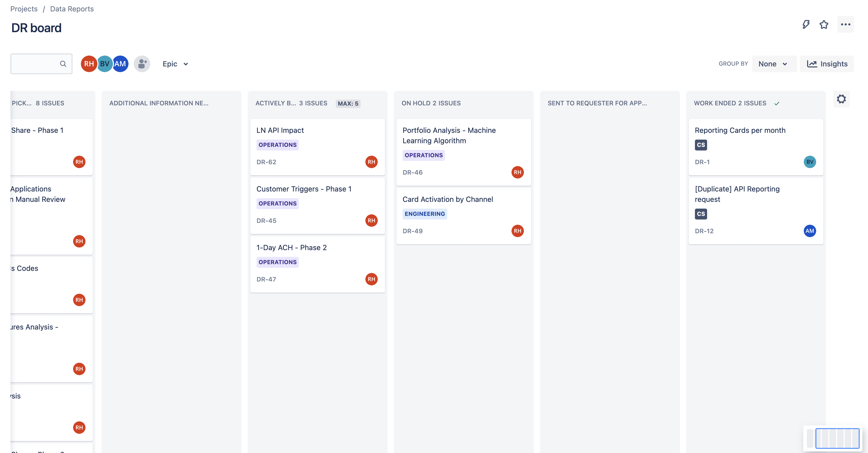Click the OPERATIONS epic label on DR-62

click(277, 145)
